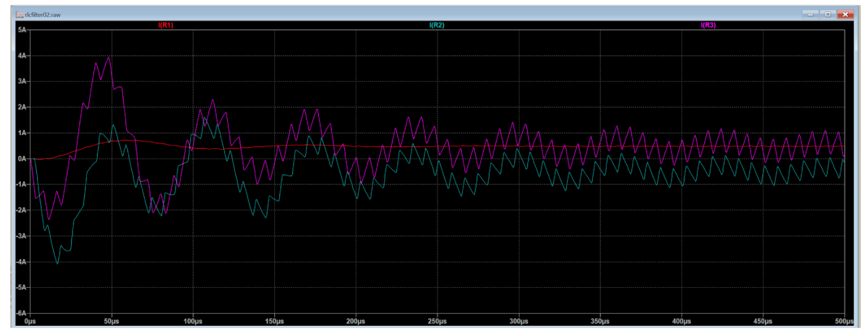Click the 250µs time axis label

click(x=437, y=320)
